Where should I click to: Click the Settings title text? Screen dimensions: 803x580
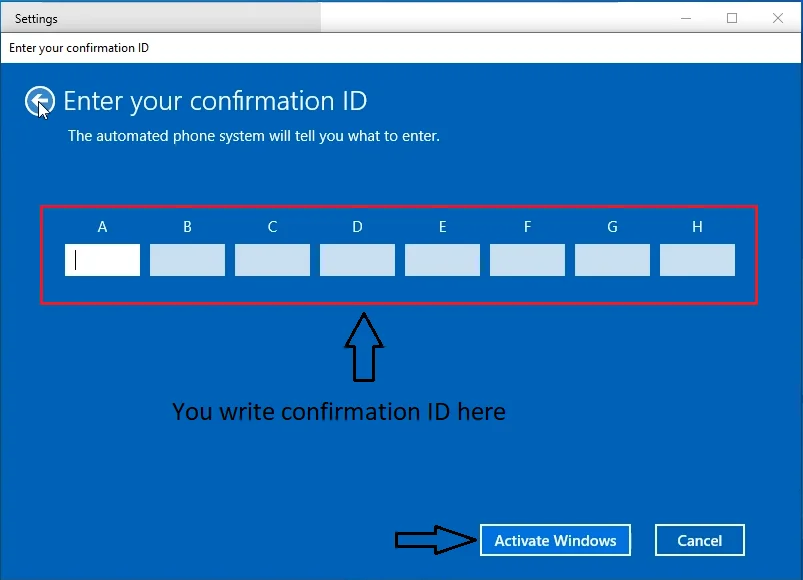point(36,19)
